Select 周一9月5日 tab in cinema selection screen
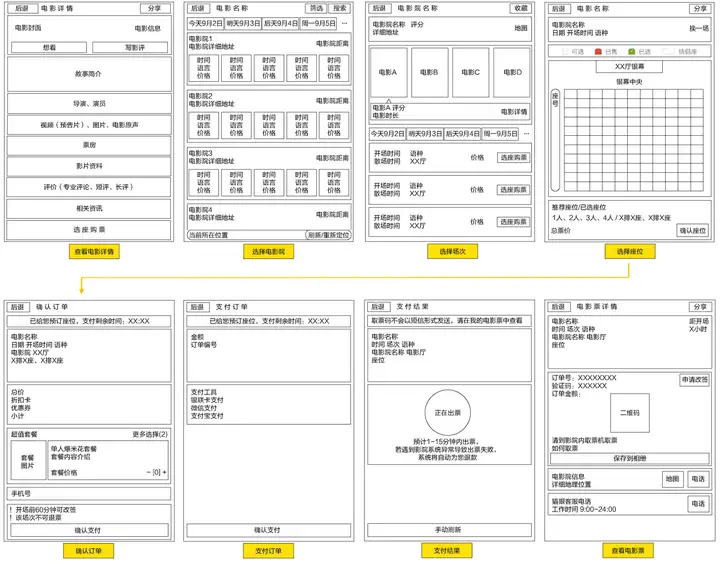This screenshot has height=564, width=720. point(318,23)
